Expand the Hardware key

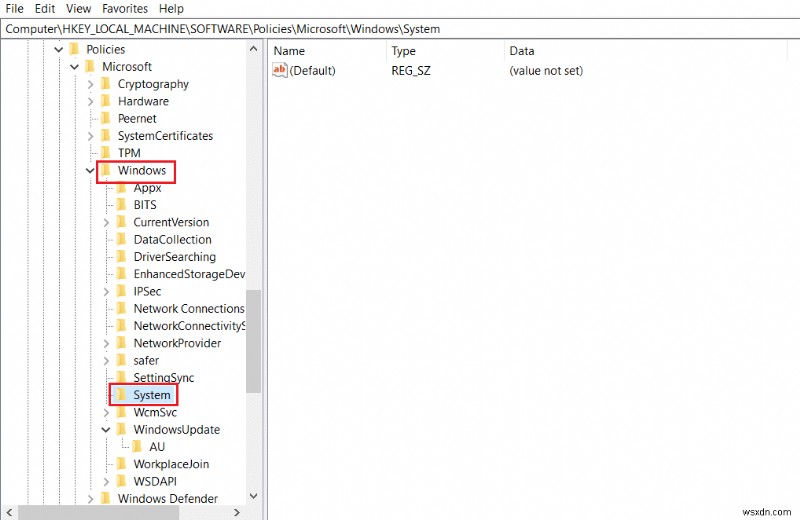pyautogui.click(x=90, y=102)
